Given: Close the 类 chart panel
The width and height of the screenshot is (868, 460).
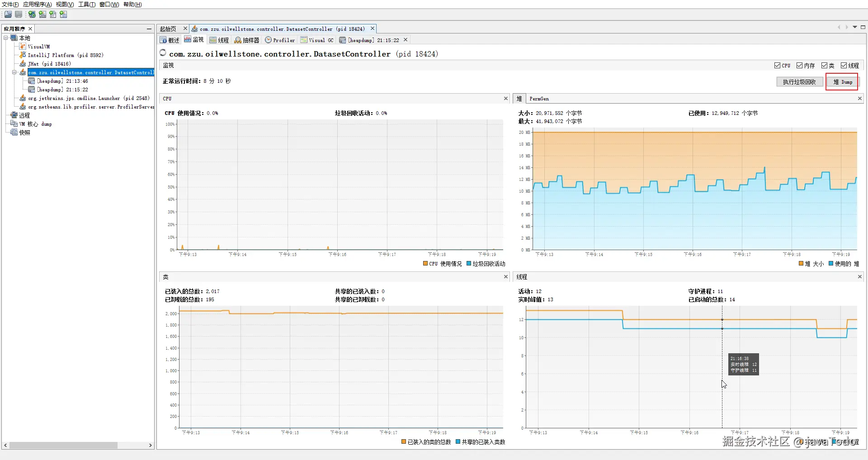Looking at the screenshot, I should 506,277.
